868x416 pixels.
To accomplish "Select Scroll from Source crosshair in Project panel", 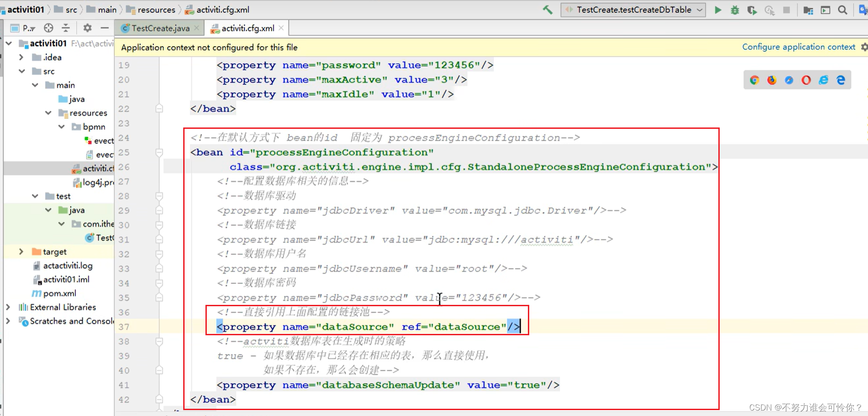I will [x=48, y=28].
